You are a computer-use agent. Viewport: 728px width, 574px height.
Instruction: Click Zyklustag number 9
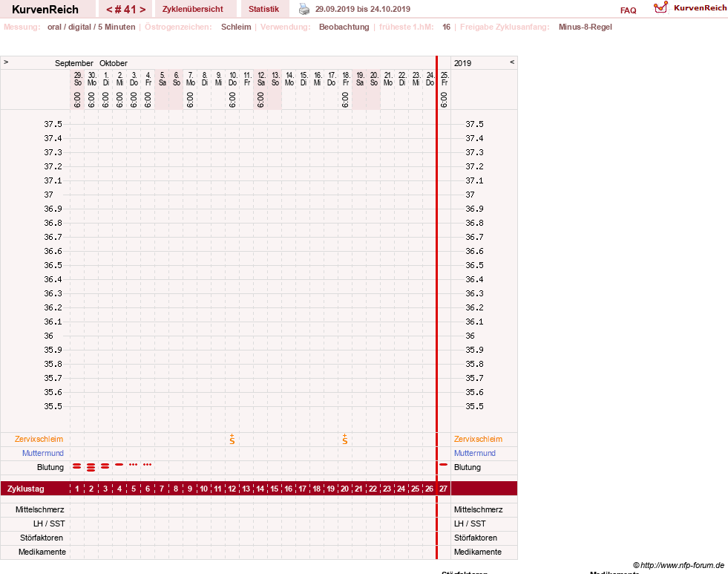click(189, 489)
